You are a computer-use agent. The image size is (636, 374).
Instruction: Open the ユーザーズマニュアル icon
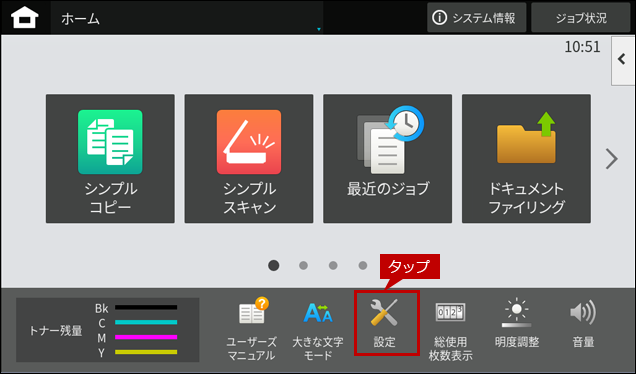tap(251, 330)
